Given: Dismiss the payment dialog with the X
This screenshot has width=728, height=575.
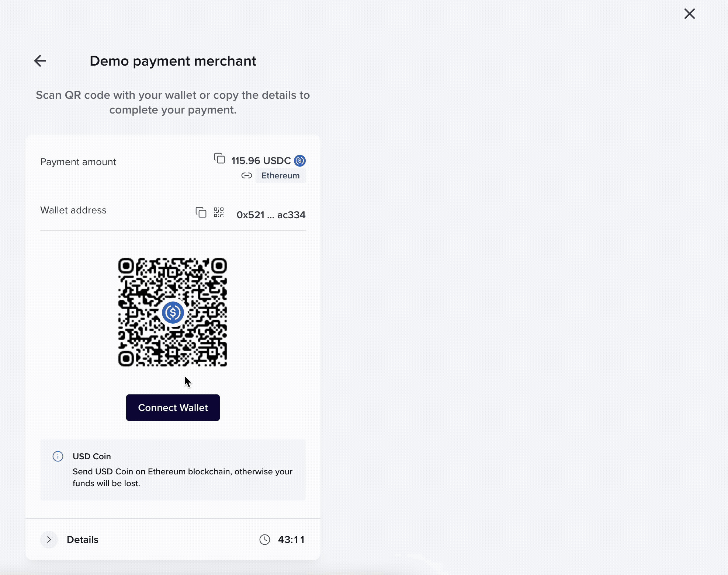Looking at the screenshot, I should [x=689, y=14].
